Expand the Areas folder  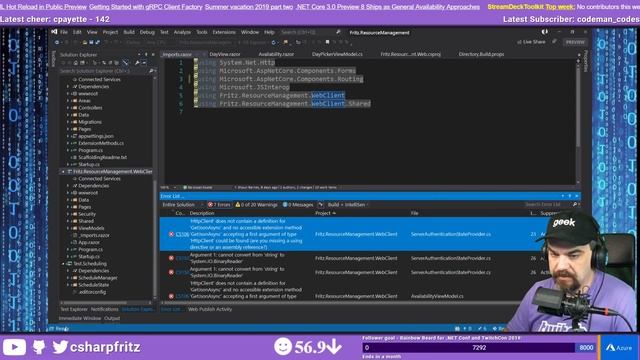click(x=68, y=100)
